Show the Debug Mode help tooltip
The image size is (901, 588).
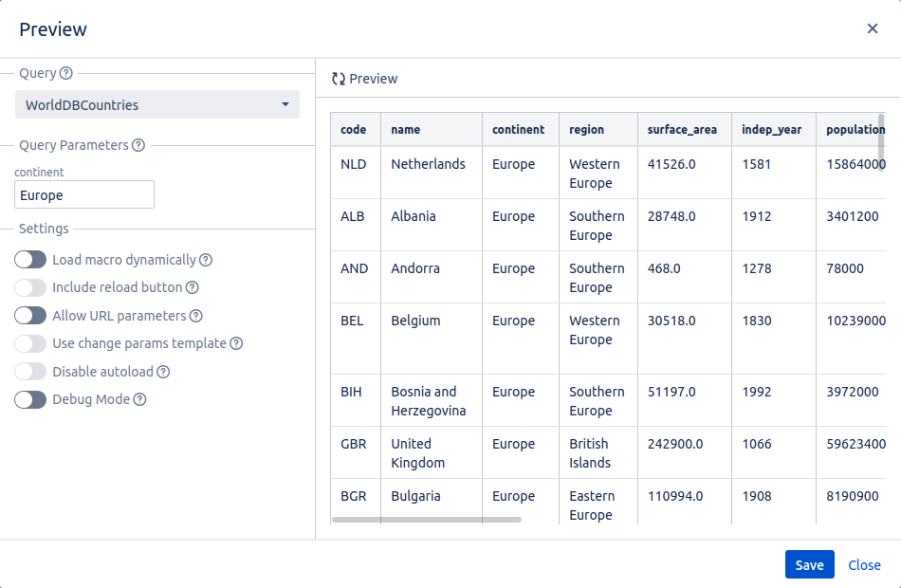[x=140, y=399]
